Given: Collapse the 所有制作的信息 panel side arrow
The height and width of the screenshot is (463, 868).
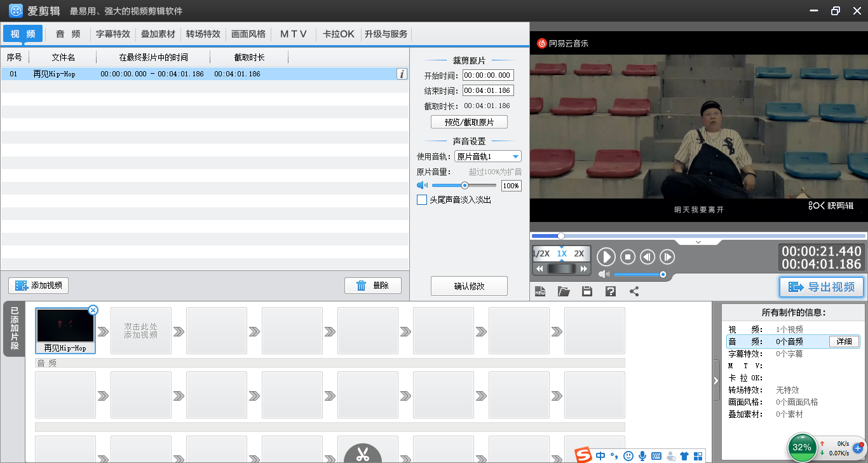Looking at the screenshot, I should [716, 381].
